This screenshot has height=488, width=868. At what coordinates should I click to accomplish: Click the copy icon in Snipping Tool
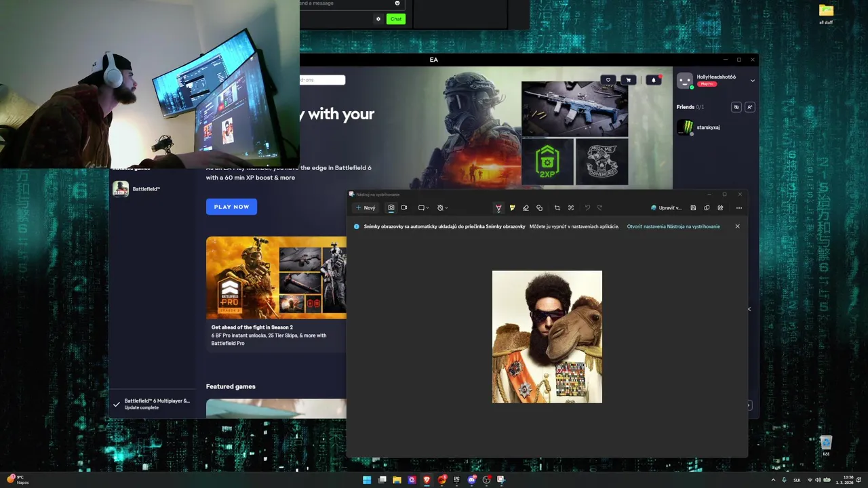(707, 208)
